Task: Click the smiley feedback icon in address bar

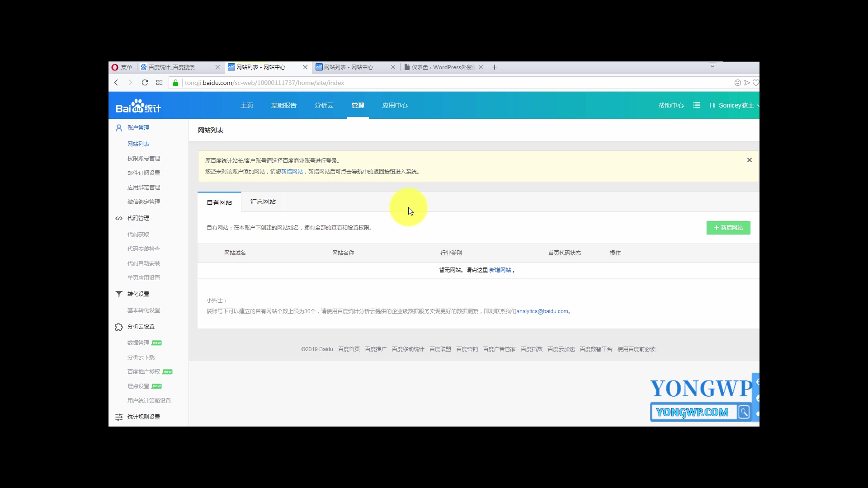Action: pos(738,83)
